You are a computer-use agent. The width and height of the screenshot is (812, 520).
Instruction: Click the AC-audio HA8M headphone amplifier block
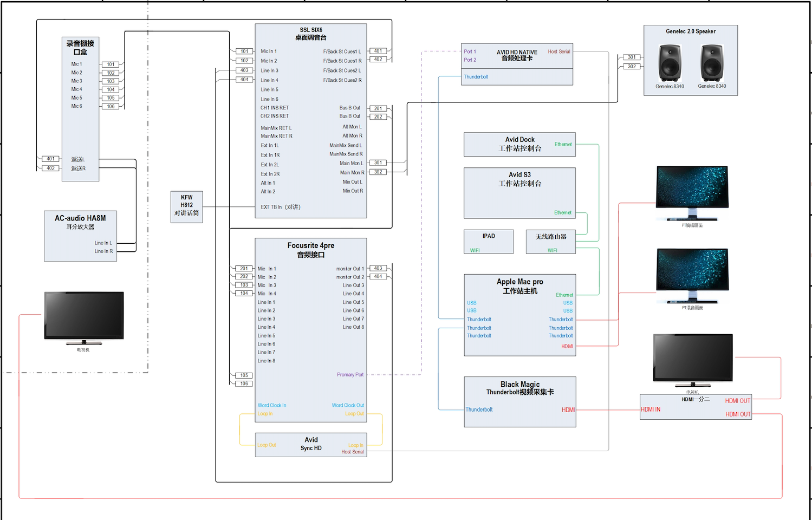80,235
